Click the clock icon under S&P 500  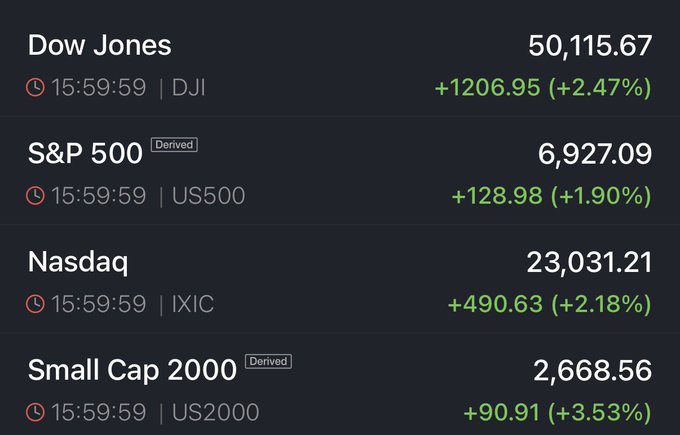point(35,196)
